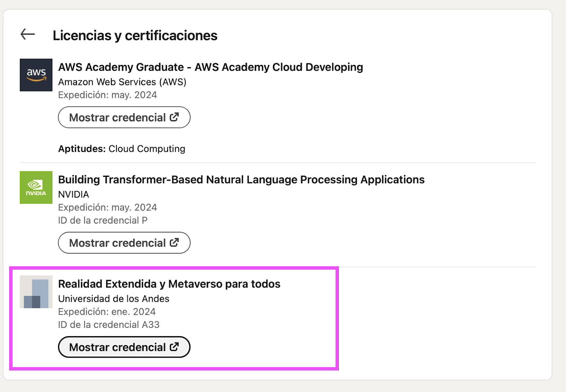Click Mostrar credencial under AWS Academy Graduate
The height and width of the screenshot is (392, 566).
(124, 117)
